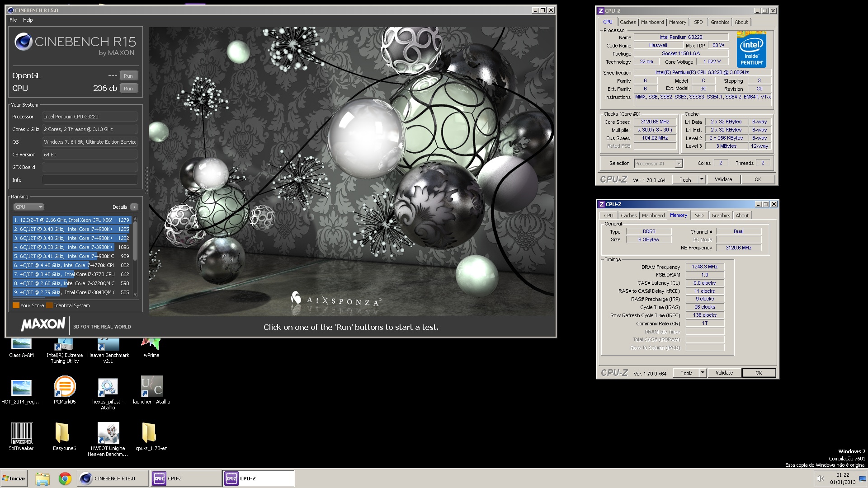Open the Help menu in Cinebench

click(28, 20)
